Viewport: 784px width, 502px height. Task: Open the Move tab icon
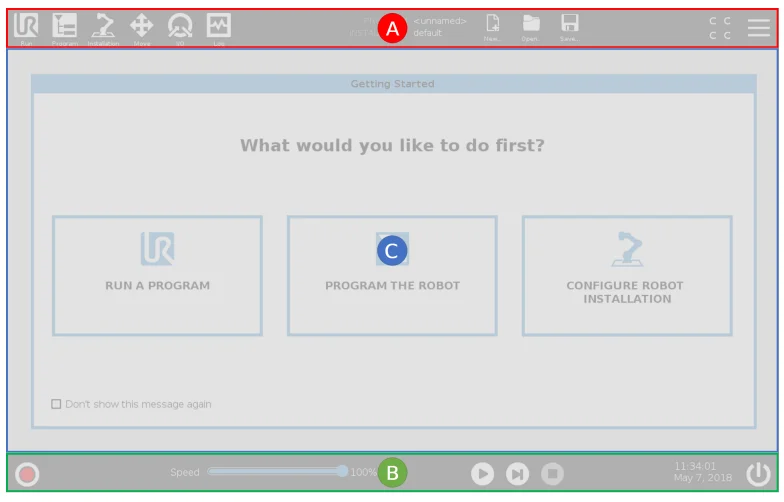coord(142,27)
